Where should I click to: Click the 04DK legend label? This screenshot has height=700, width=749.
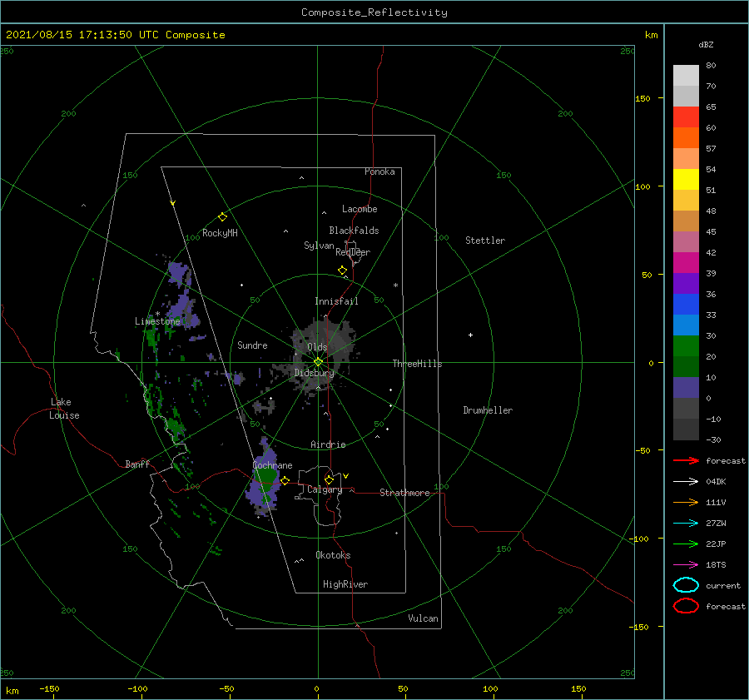tap(716, 481)
